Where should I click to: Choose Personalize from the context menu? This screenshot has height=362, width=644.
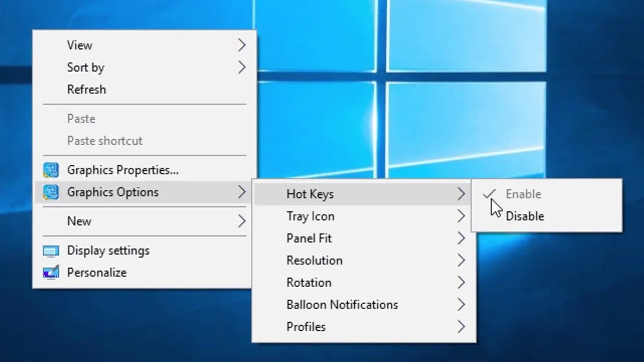point(144,273)
